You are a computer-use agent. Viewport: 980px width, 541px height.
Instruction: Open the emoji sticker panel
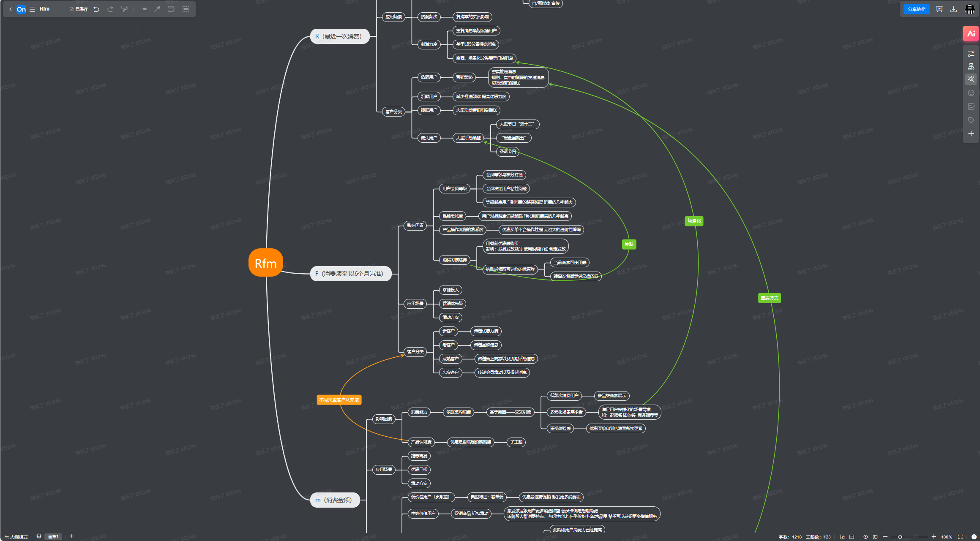971,93
